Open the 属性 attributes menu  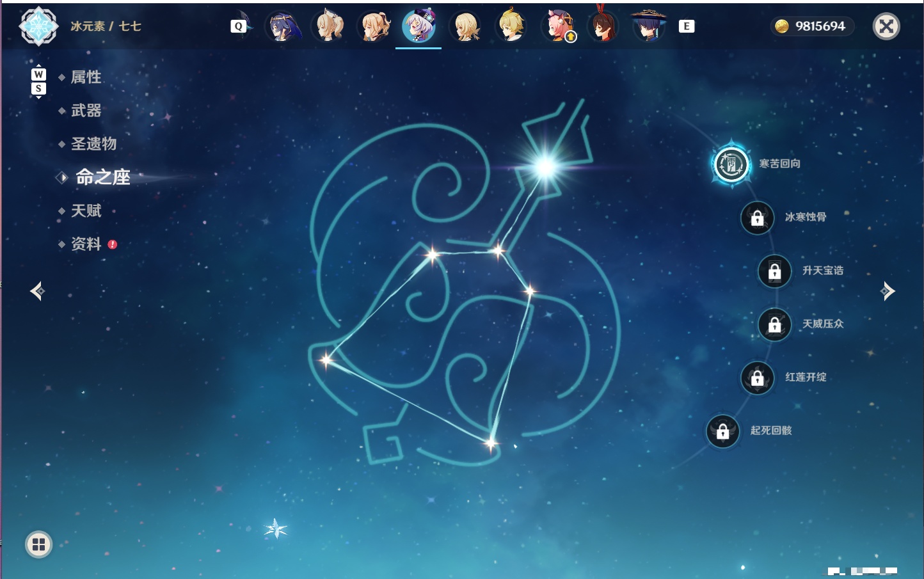(86, 77)
